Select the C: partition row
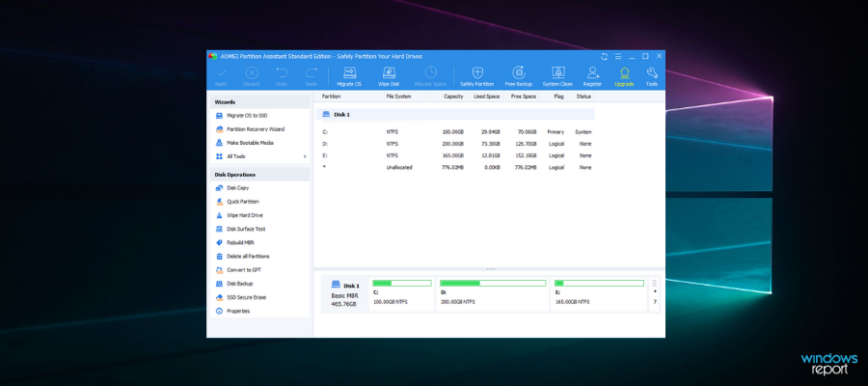 (455, 132)
